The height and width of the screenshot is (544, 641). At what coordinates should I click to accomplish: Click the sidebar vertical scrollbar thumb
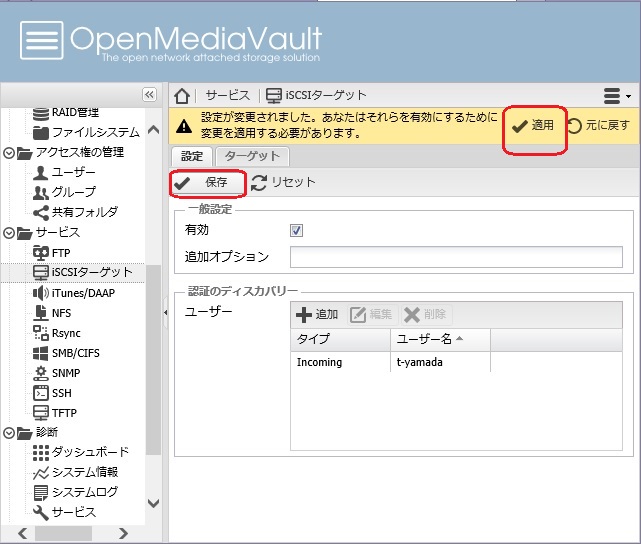tap(153, 360)
